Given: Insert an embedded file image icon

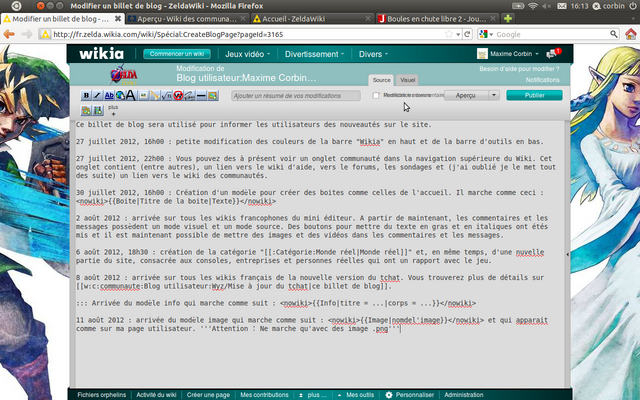Looking at the screenshot, I should pos(144,96).
